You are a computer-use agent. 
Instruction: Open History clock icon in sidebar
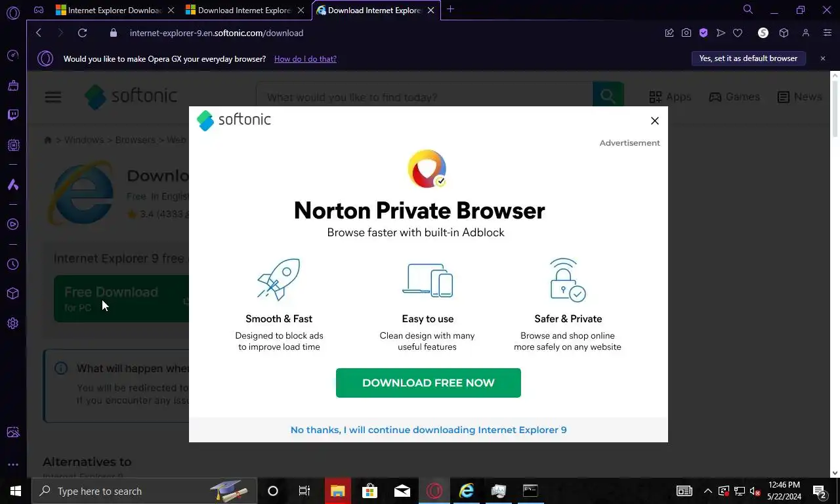(12, 264)
